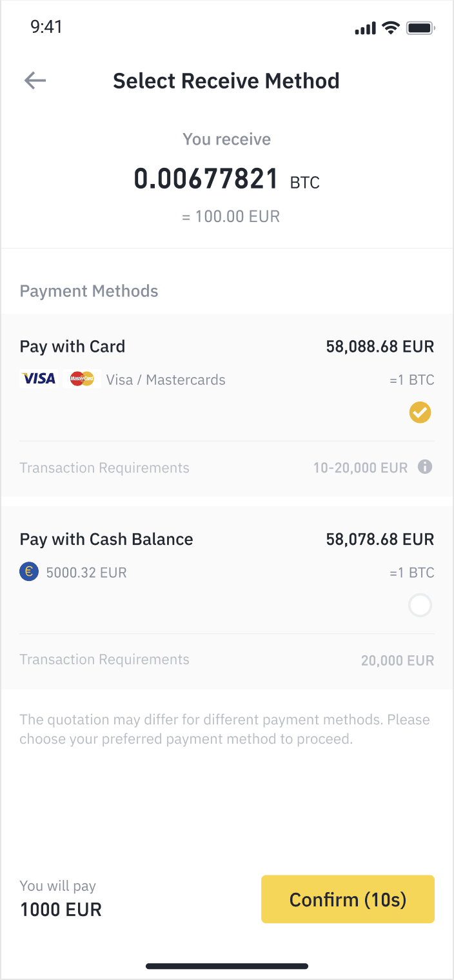Tap the 58,088.68 EUR card quotation

(380, 347)
